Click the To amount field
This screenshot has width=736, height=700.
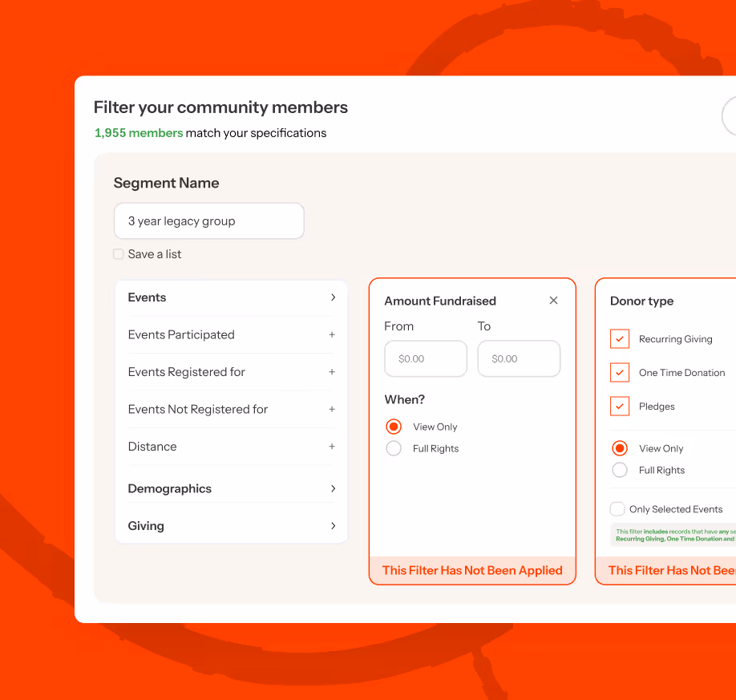tap(519, 358)
